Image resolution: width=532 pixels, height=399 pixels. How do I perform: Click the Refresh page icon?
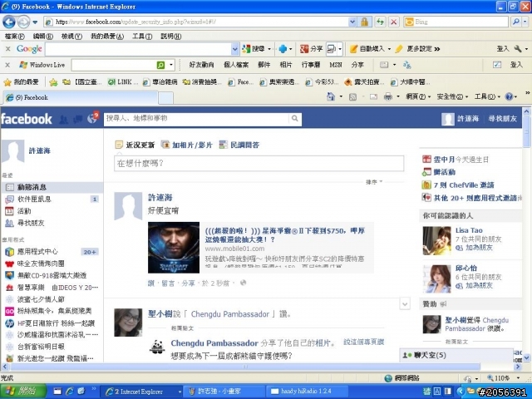(380, 22)
